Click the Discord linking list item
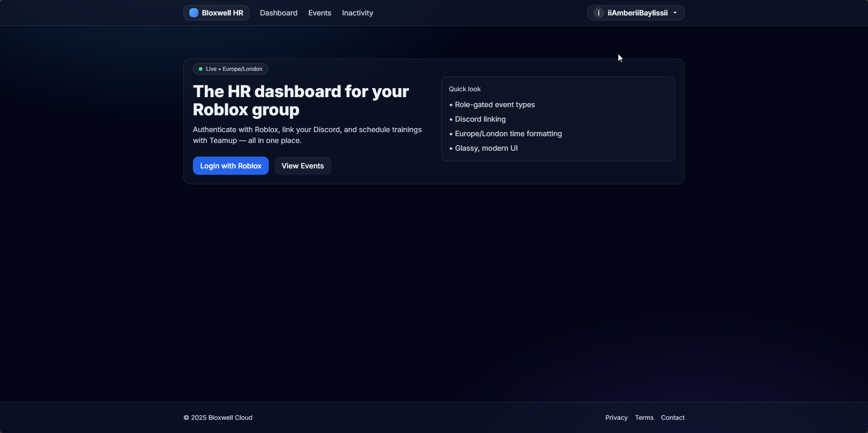 pyautogui.click(x=477, y=119)
